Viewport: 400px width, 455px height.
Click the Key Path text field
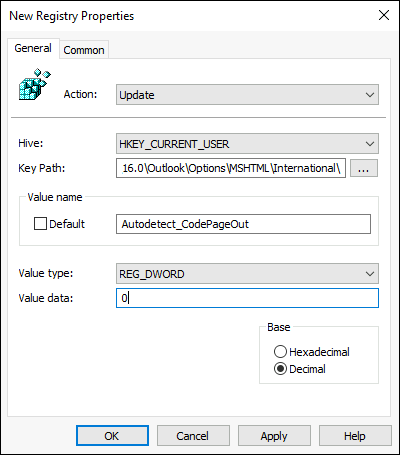coord(231,168)
